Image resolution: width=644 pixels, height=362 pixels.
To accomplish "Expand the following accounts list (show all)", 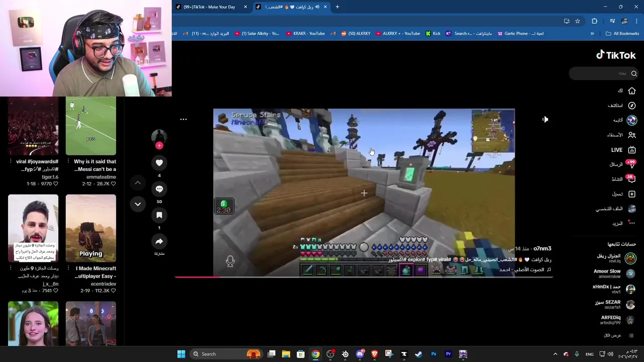I will pos(619,335).
